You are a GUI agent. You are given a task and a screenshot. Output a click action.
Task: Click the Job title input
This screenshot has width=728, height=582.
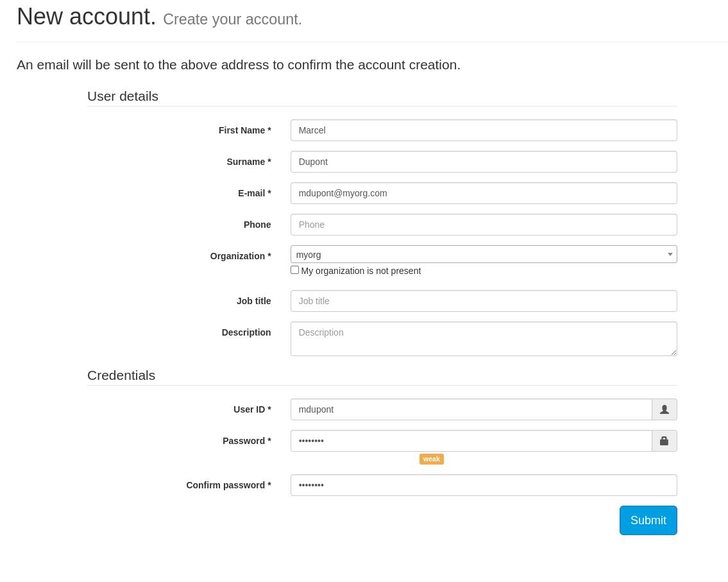(x=484, y=301)
